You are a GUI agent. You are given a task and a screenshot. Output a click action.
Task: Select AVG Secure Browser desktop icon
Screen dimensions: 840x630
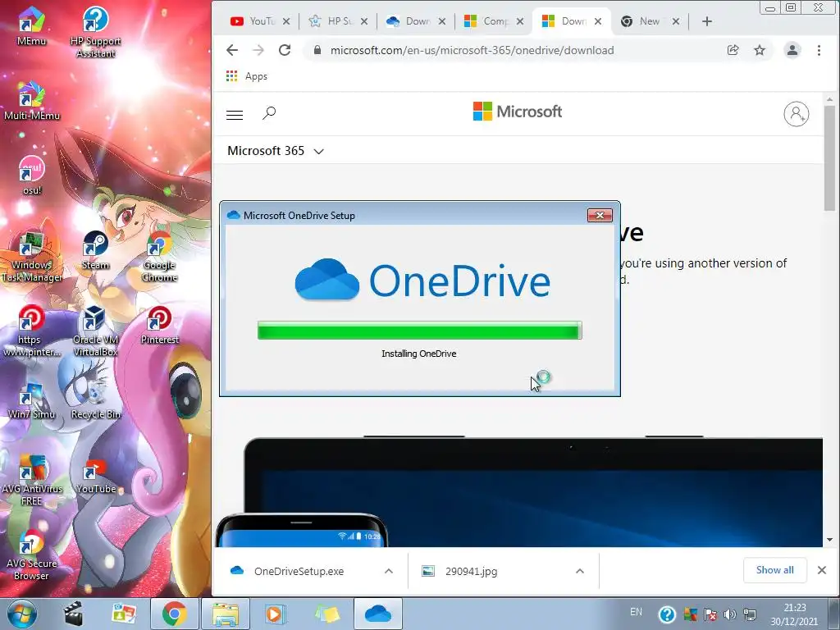tap(32, 555)
